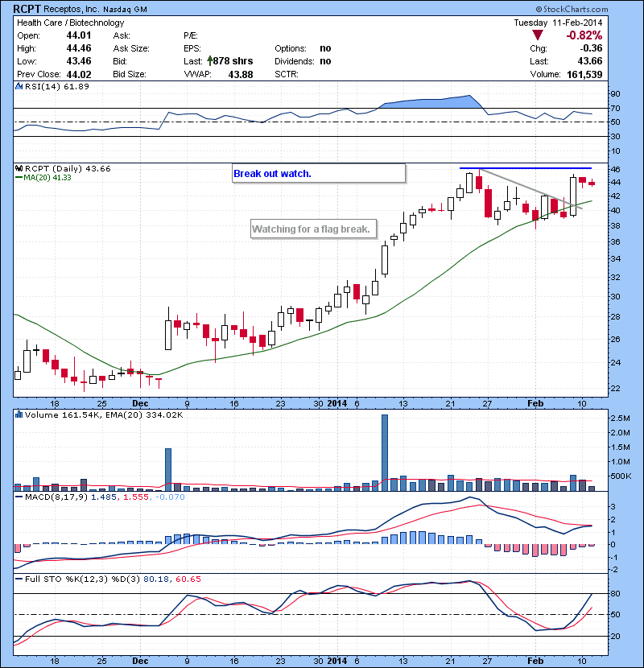
Task: Click the green up arrow before 878 shrs
Action: coord(209,61)
